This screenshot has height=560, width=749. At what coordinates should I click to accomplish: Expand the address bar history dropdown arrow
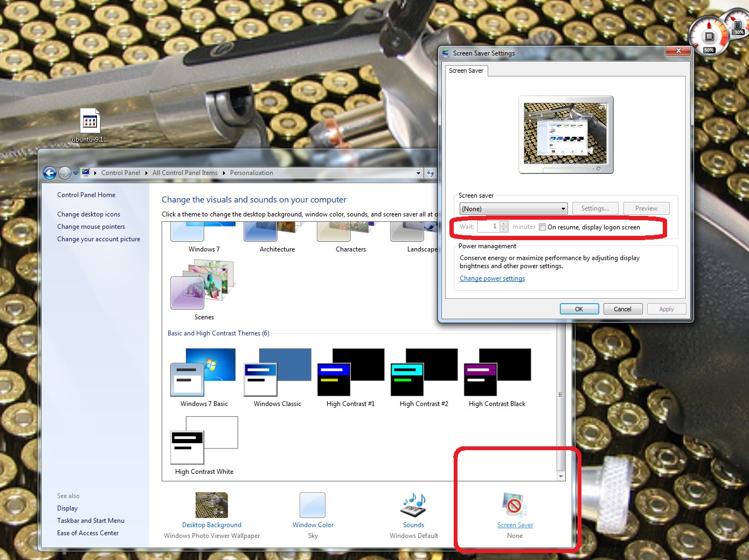click(418, 173)
